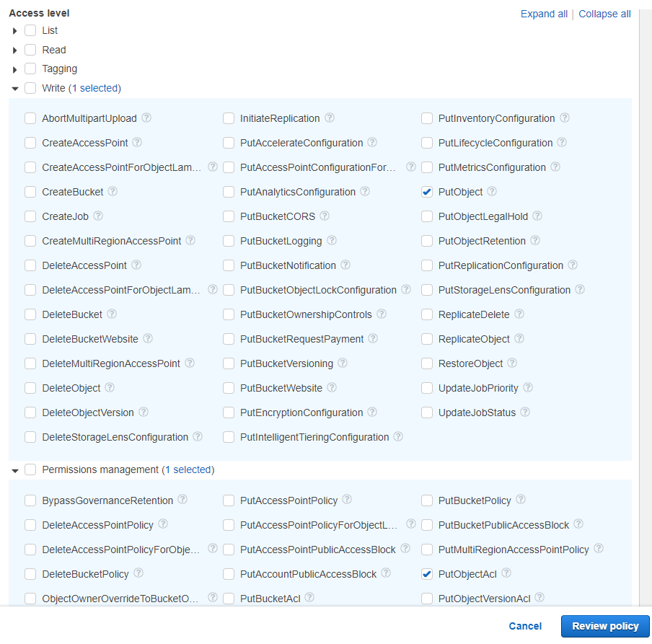Click the help icon for CreateJob
652x644 pixels.
pos(98,216)
